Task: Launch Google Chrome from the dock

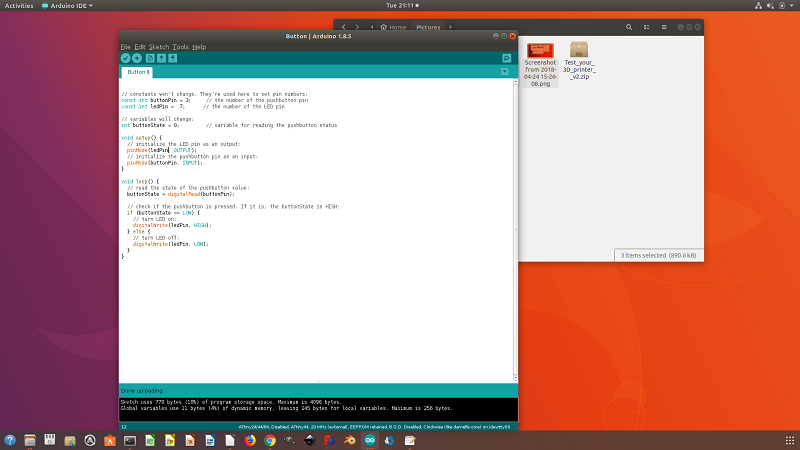Action: coord(270,440)
